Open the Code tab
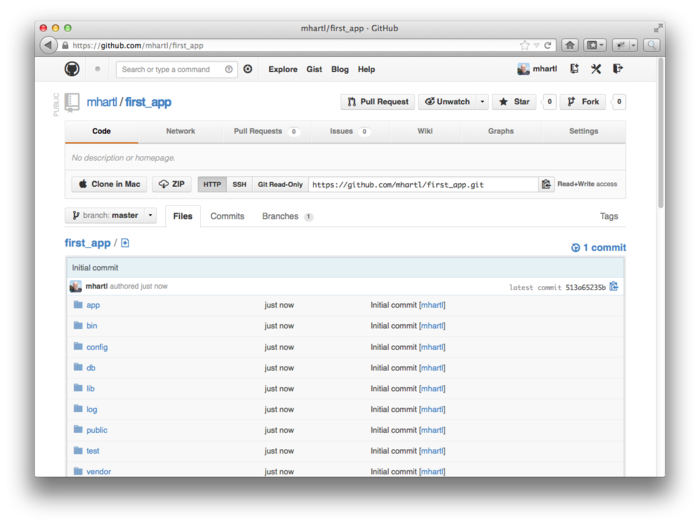The width and height of the screenshot is (700, 525). click(101, 131)
